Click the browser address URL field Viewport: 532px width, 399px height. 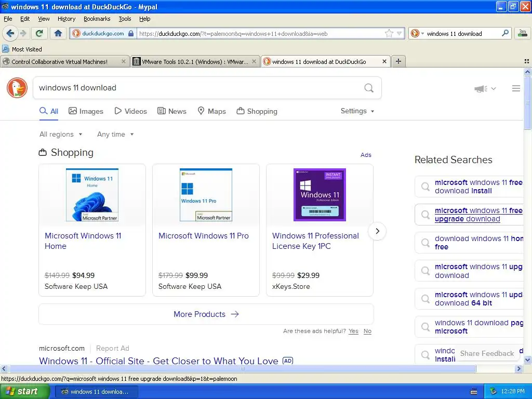(260, 33)
